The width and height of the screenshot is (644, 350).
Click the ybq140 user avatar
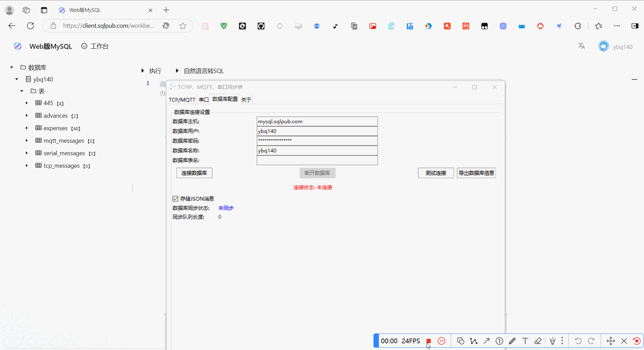604,46
